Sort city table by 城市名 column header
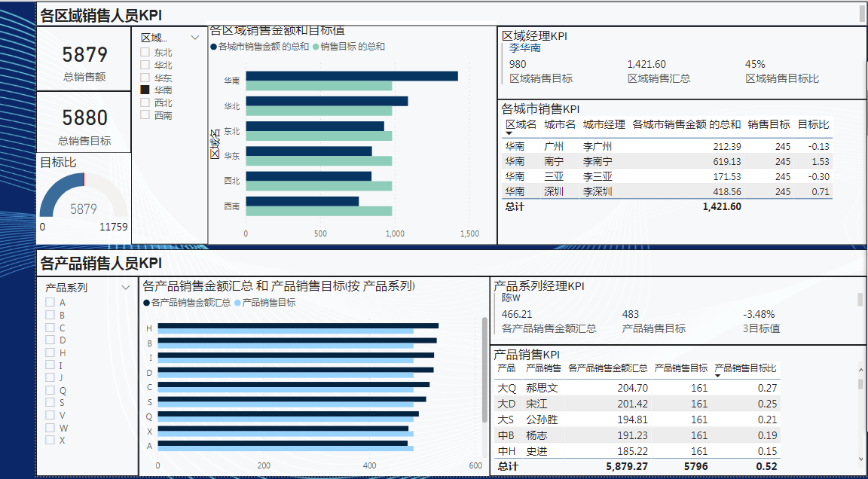This screenshot has height=479, width=868. [560, 124]
